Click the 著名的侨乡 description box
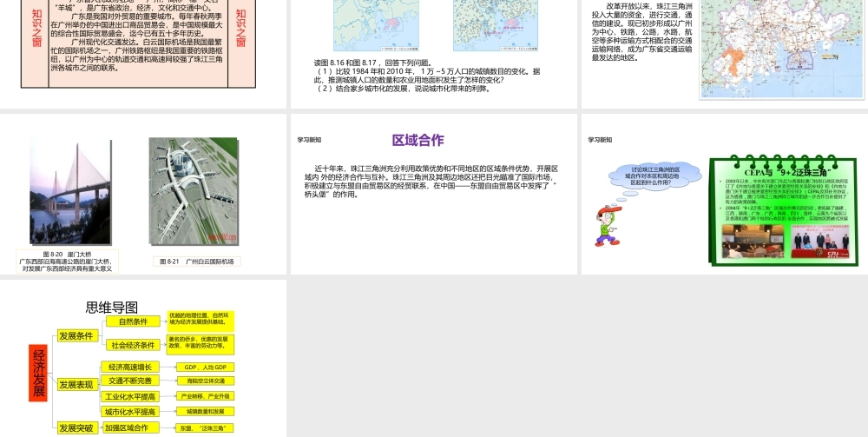This screenshot has width=868, height=437. click(x=201, y=345)
